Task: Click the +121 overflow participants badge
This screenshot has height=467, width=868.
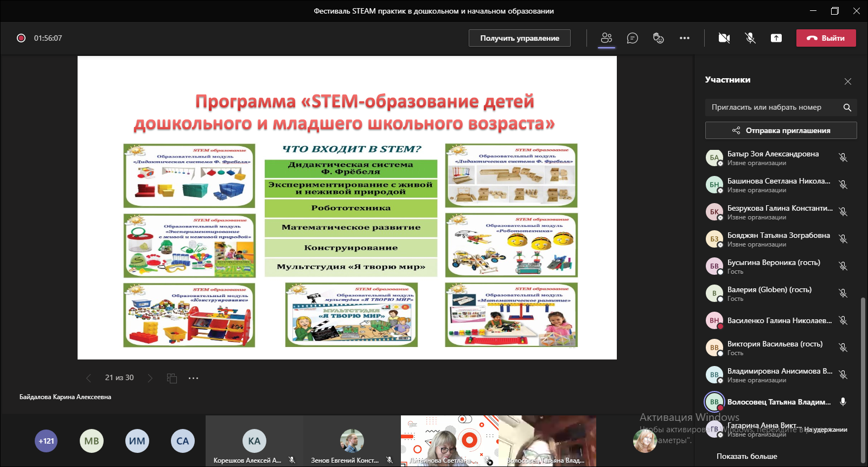Action: (x=46, y=441)
